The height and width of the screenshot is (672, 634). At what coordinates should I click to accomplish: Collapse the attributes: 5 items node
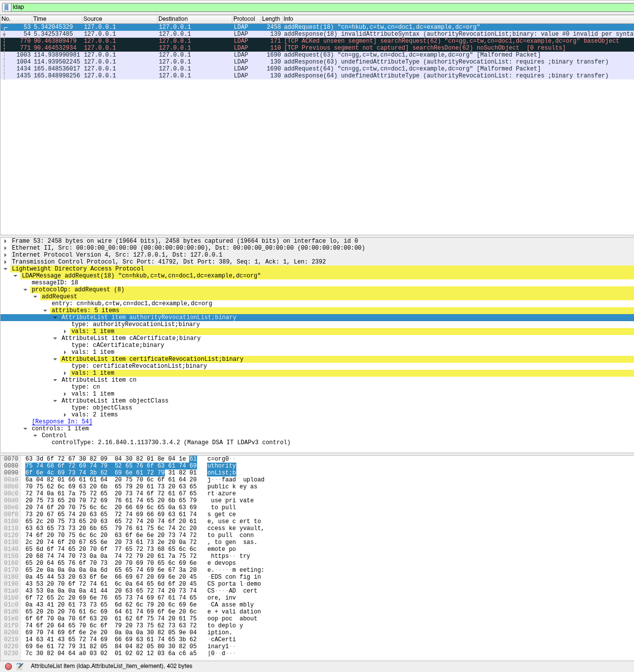tap(45, 311)
